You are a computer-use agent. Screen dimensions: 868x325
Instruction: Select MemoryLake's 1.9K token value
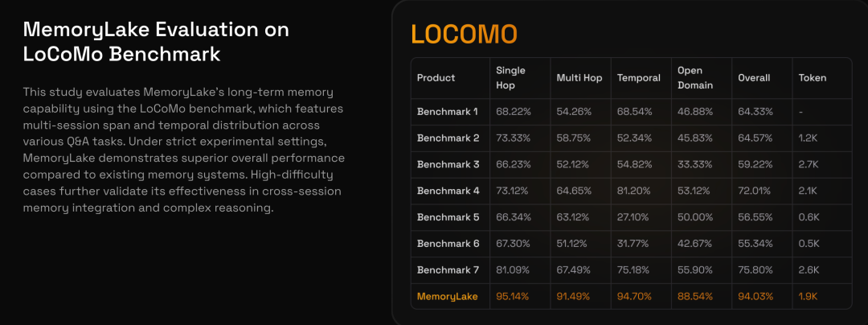point(808,297)
